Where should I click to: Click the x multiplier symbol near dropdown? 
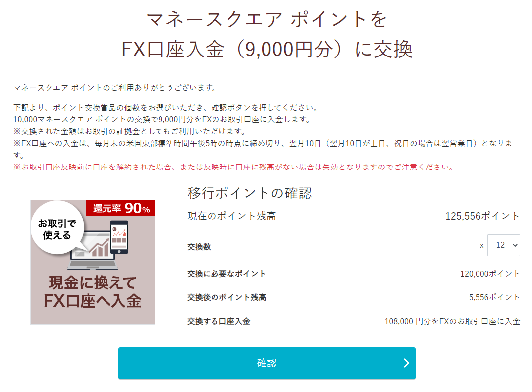click(x=481, y=245)
